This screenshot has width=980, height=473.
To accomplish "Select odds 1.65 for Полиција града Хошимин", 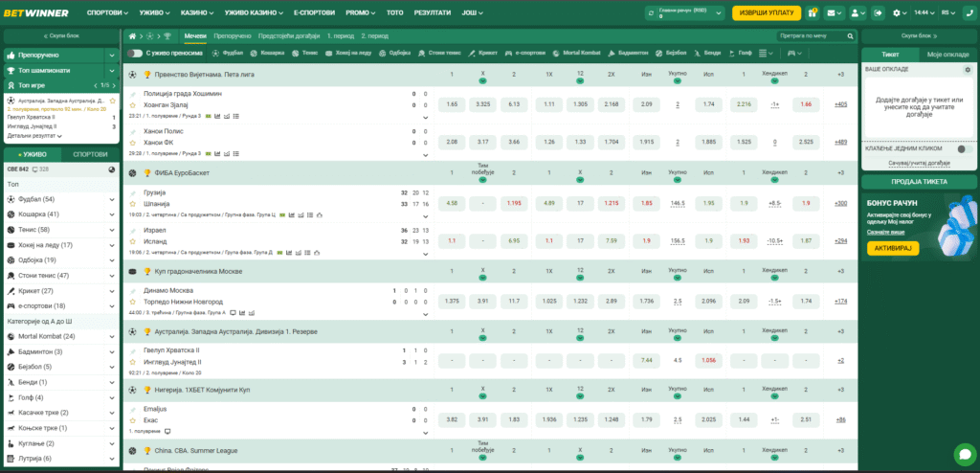I will (452, 104).
